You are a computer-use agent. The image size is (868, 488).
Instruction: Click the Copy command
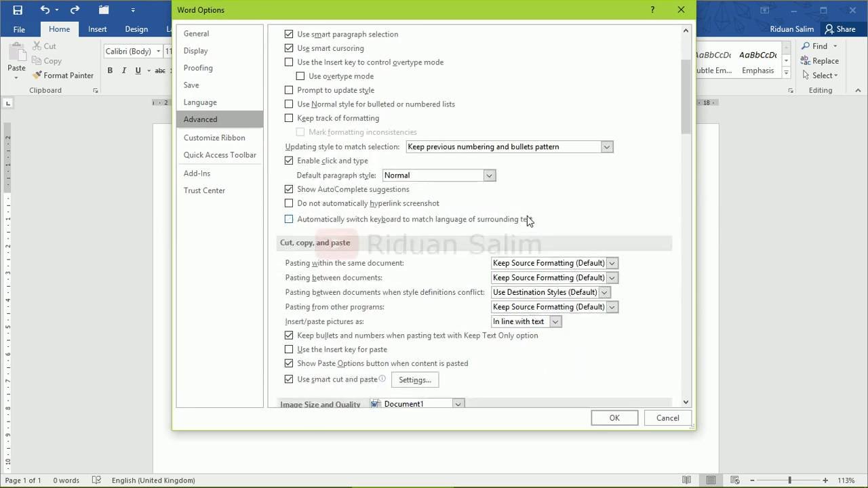pos(46,61)
